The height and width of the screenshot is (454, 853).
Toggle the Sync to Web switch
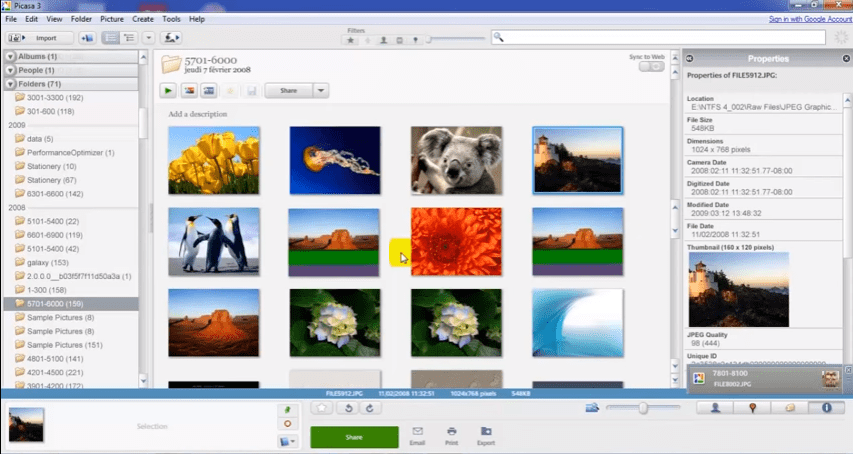(x=652, y=66)
